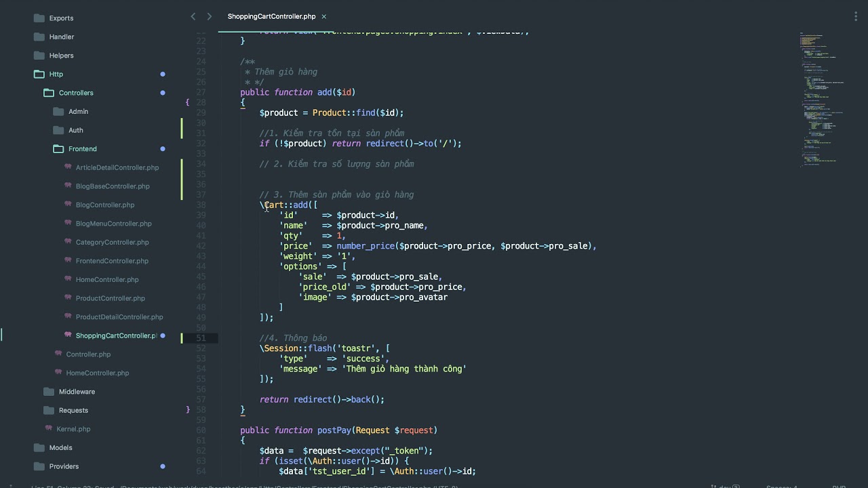Click the Handler folder icon
Viewport: 868px width, 488px height.
click(x=39, y=37)
